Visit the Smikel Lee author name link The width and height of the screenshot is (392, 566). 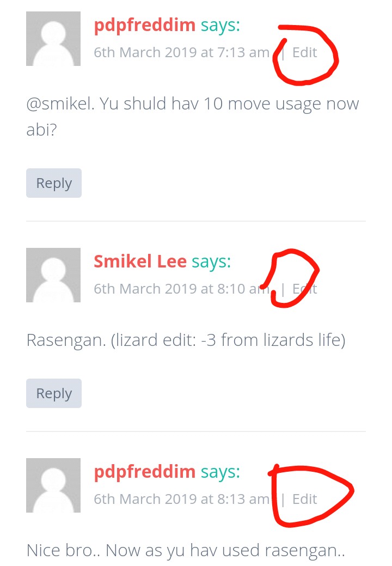click(140, 261)
